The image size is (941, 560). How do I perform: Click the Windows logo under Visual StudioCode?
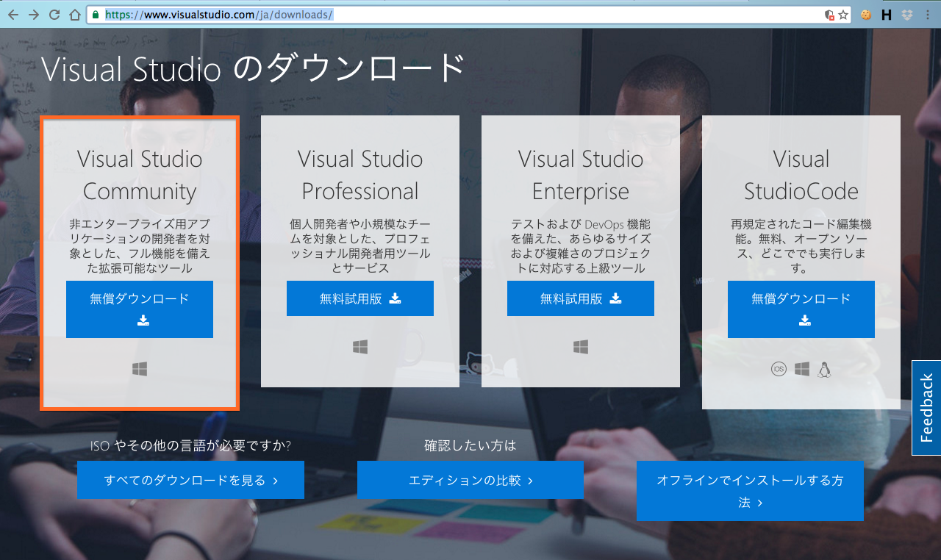click(x=802, y=369)
